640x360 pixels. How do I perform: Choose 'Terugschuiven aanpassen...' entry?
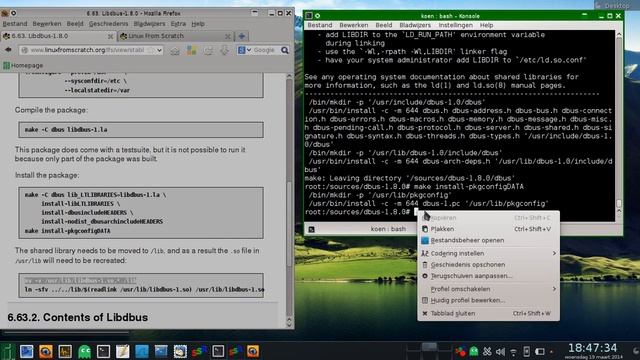tap(488, 276)
